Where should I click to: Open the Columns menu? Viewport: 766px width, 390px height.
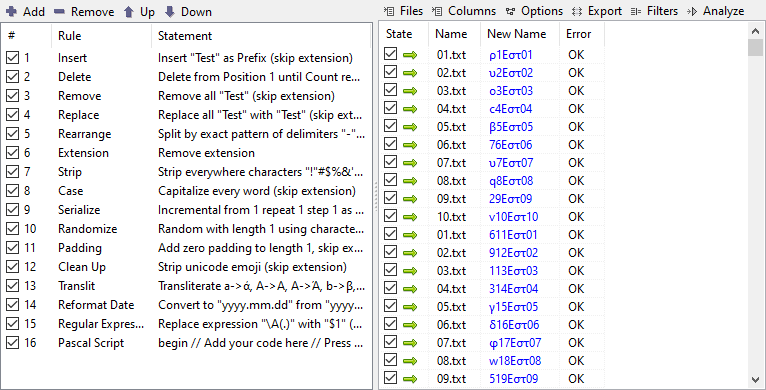(465, 11)
